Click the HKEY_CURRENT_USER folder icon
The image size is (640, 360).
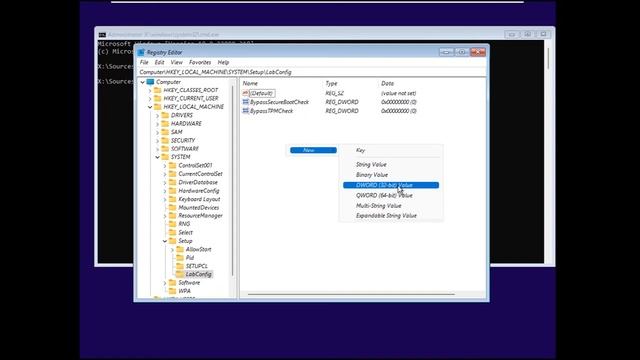[x=158, y=98]
